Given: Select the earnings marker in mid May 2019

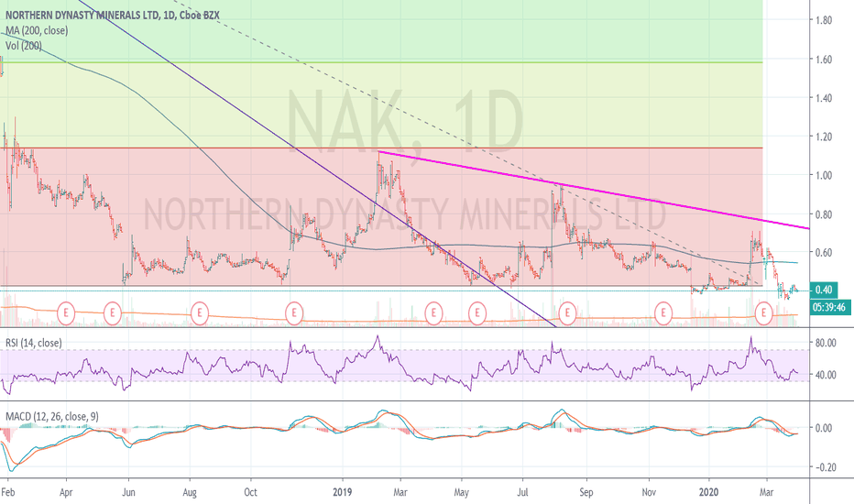Looking at the screenshot, I should [477, 312].
